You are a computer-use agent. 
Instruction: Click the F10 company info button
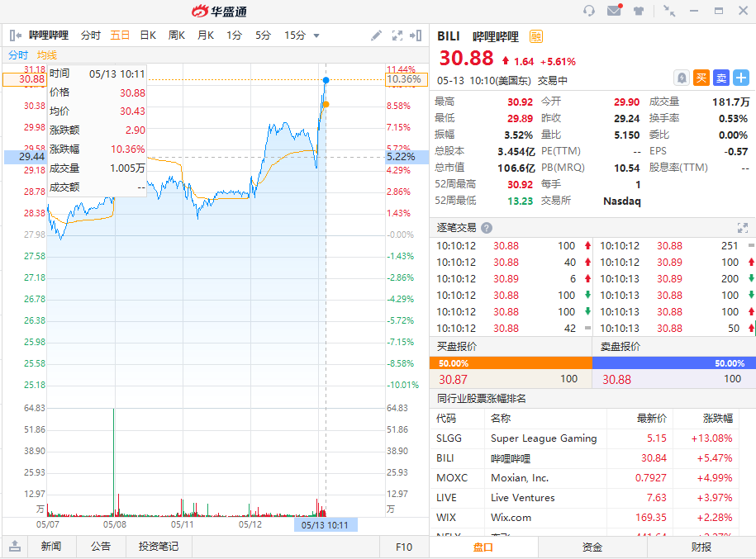click(403, 547)
